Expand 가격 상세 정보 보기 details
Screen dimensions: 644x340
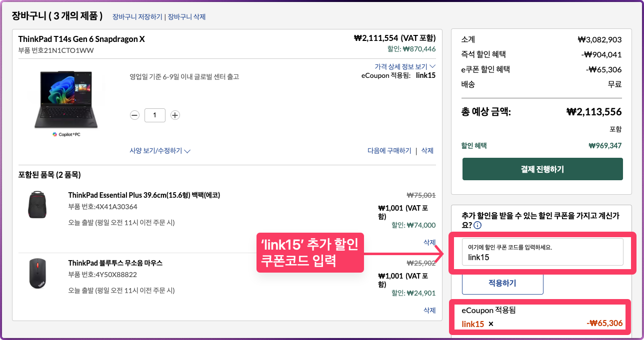(405, 66)
